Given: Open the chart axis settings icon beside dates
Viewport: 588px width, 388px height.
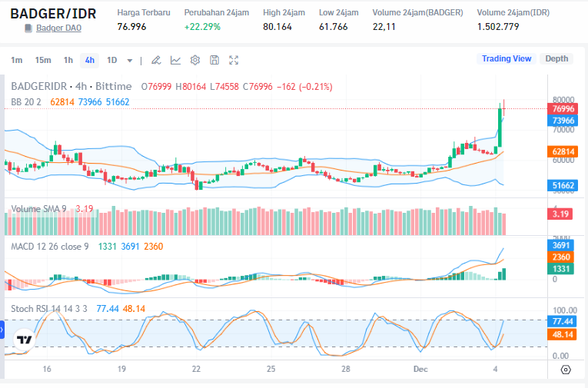Looking at the screenshot, I should (566, 370).
